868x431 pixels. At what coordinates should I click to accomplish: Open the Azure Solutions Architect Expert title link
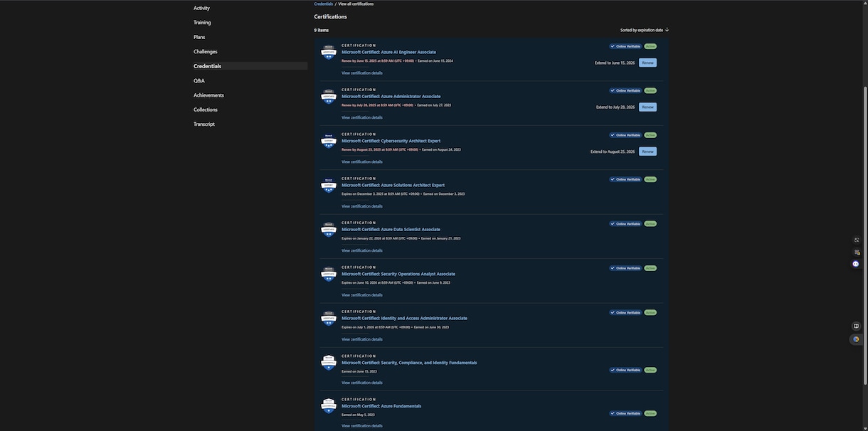(393, 185)
